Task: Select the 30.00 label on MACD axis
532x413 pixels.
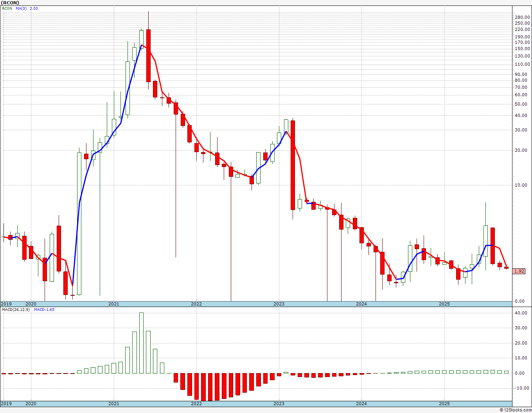Action: coord(521,328)
